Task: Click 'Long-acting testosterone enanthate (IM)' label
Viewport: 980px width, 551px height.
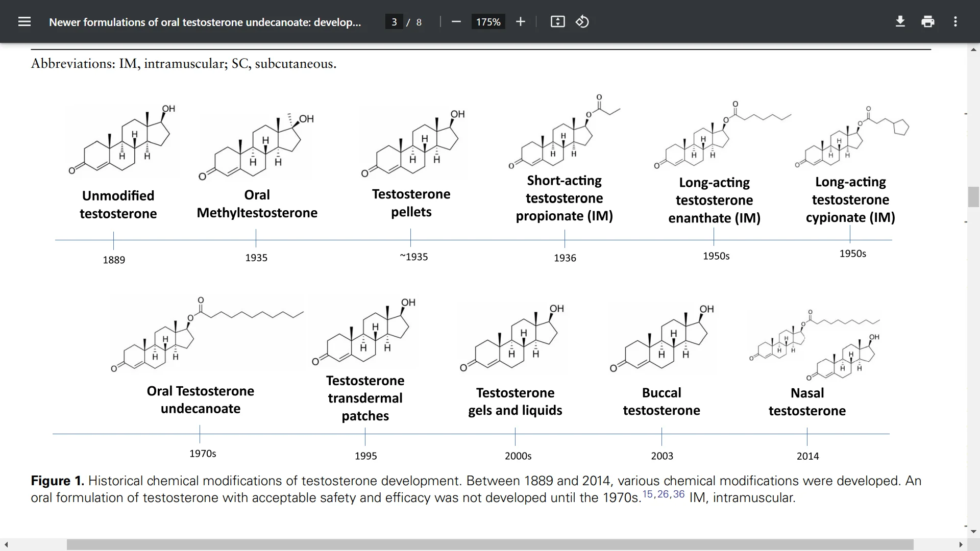Action: coord(714,200)
